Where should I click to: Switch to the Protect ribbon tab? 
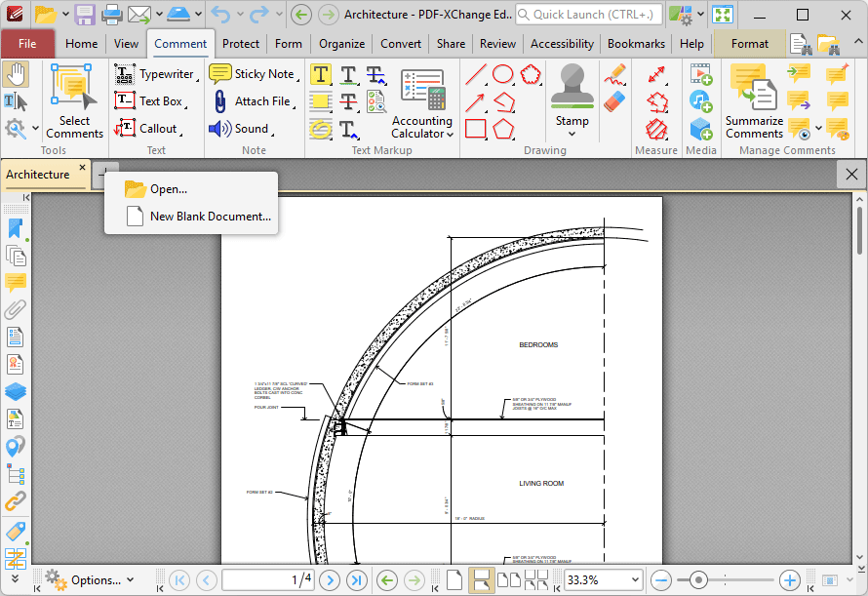[240, 44]
